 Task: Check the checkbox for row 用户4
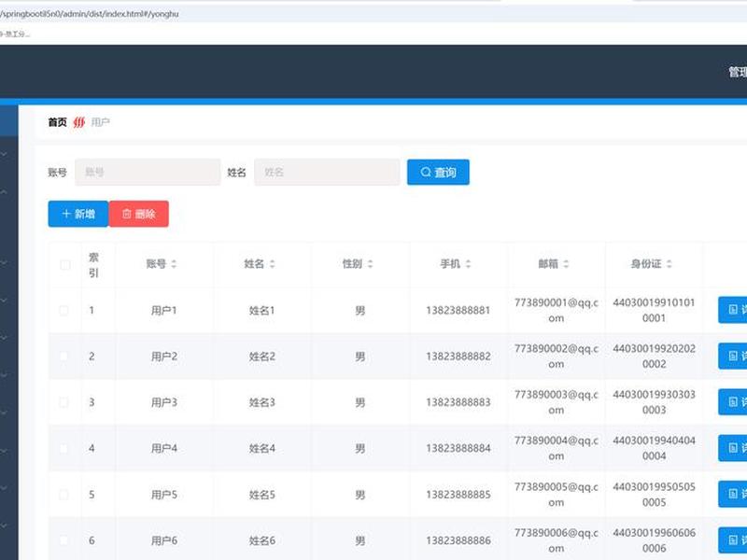63,449
